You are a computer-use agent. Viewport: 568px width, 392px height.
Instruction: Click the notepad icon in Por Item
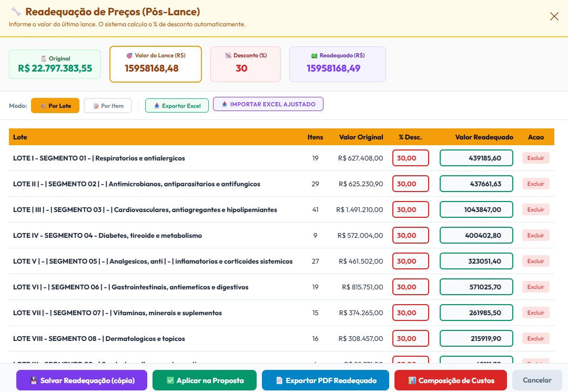click(96, 106)
